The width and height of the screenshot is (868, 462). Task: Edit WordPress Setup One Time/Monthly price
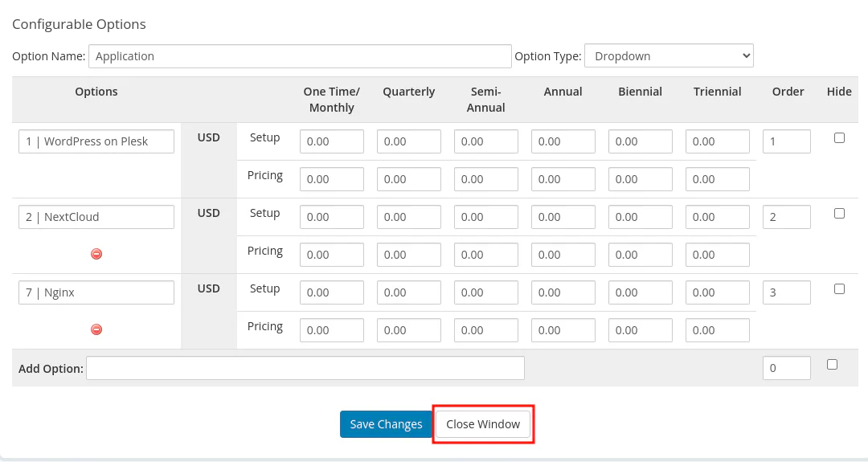point(332,141)
